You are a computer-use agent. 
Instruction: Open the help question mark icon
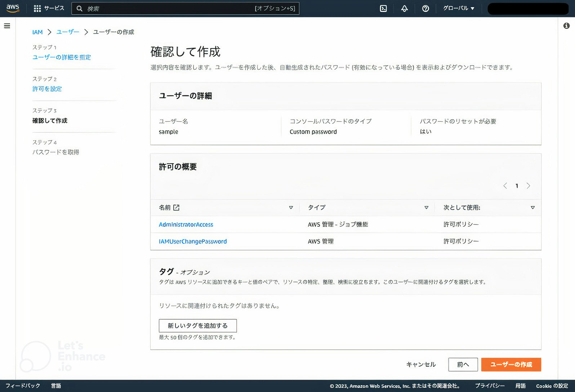coord(425,8)
